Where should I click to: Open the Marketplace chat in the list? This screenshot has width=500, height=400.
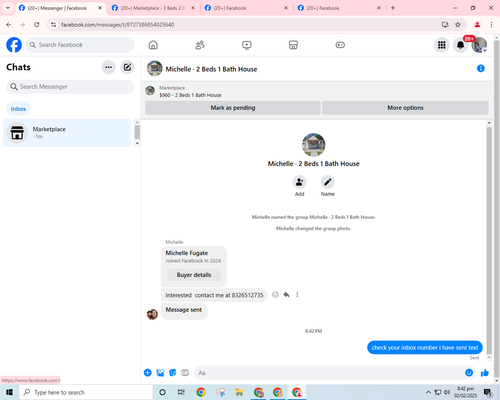point(67,133)
